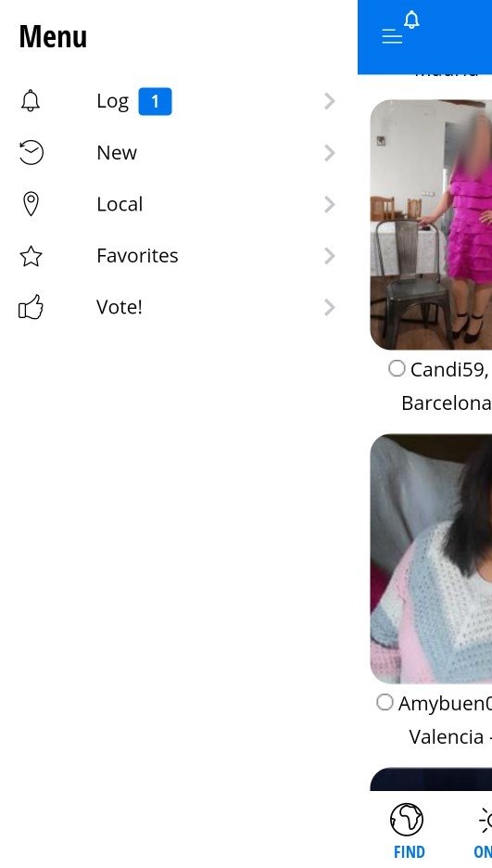Tap the notification bell in blue header
The width and height of the screenshot is (492, 868).
point(411,19)
